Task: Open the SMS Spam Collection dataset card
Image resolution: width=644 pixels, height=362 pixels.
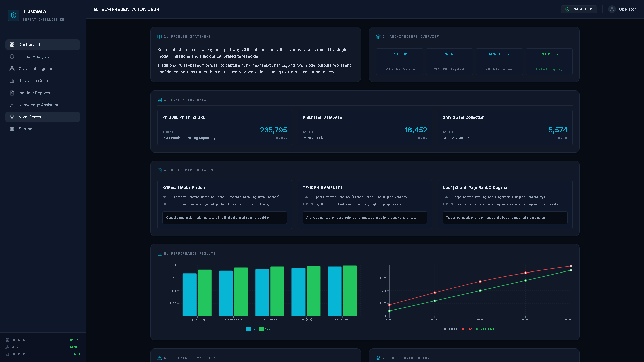Action: point(505,127)
